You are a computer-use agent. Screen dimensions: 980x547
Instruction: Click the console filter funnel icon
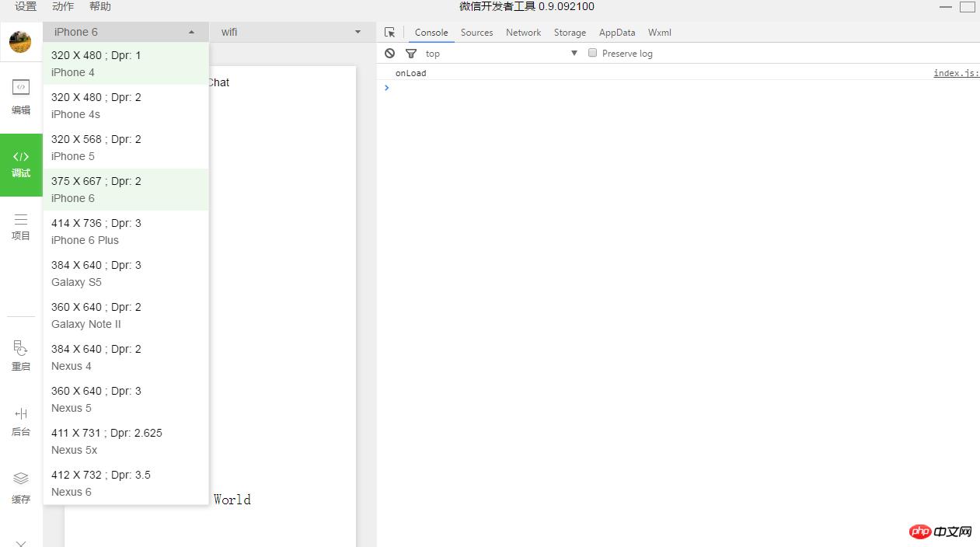(x=411, y=54)
